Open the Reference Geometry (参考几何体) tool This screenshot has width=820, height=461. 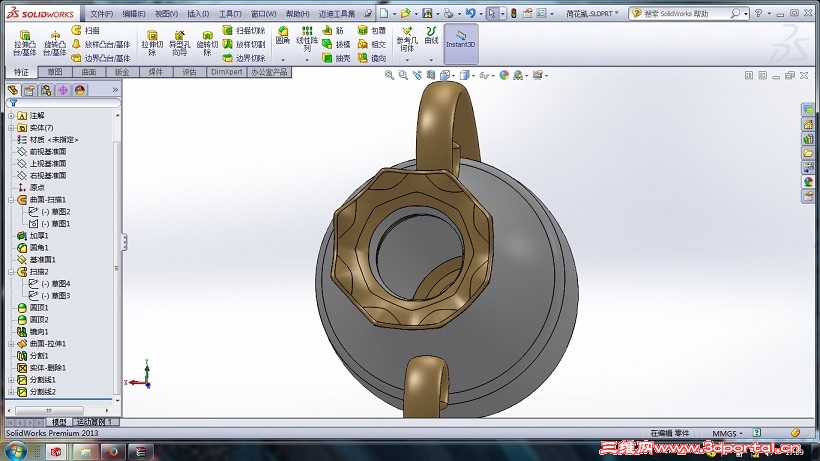click(x=407, y=39)
